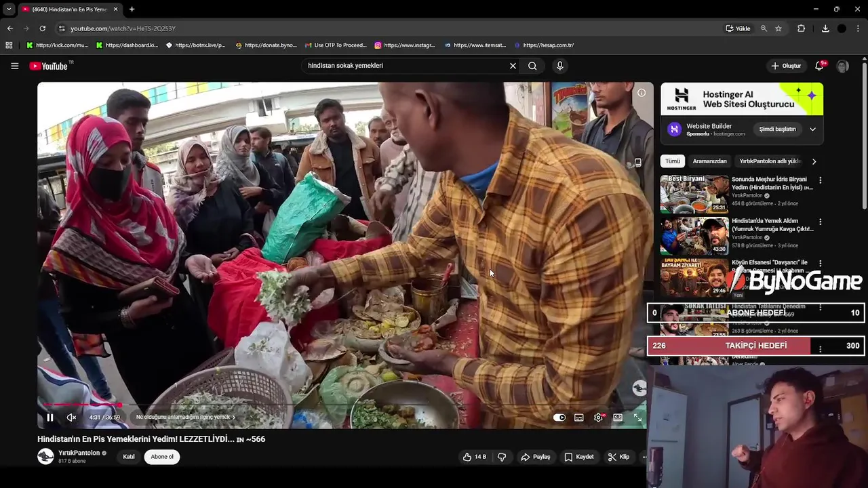Bookmark this page with star
Viewport: 868px width, 488px height.
[x=778, y=28]
